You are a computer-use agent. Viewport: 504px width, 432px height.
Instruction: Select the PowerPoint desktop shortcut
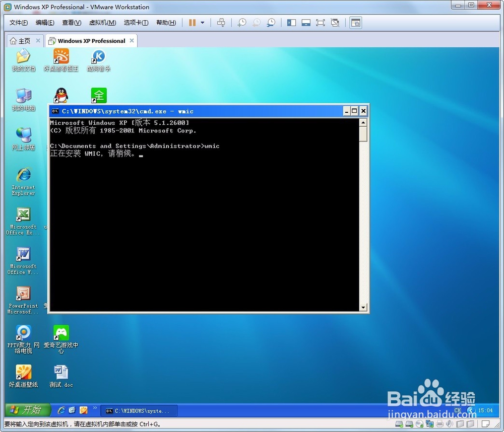(x=23, y=300)
